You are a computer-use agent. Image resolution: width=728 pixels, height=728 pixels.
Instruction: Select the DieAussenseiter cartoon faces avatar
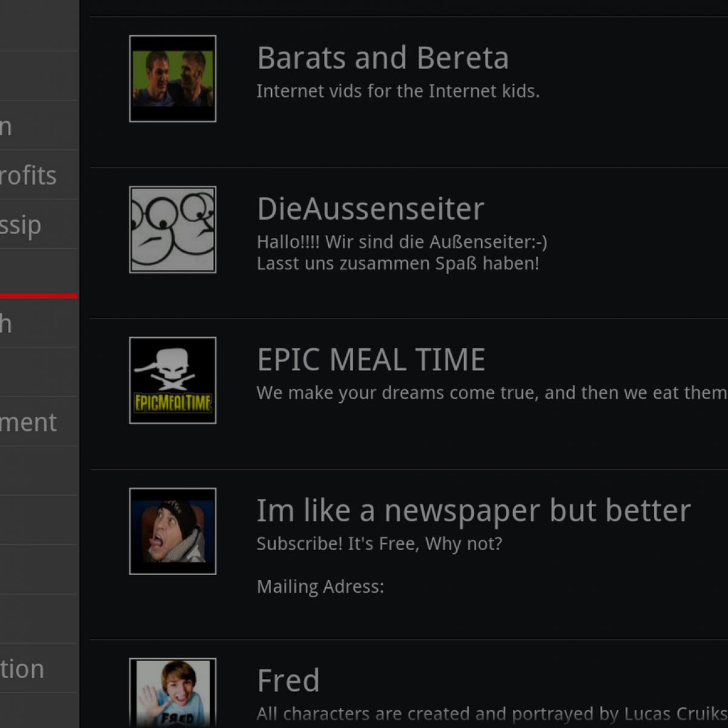173,229
